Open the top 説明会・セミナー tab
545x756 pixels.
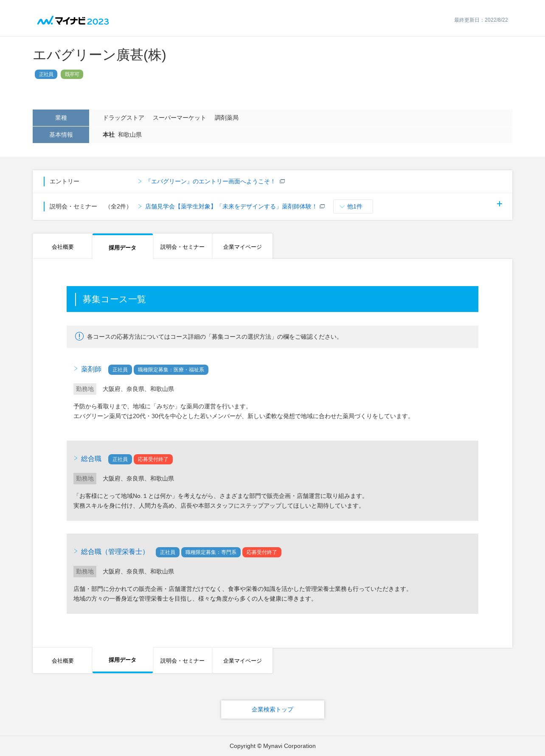click(x=183, y=247)
